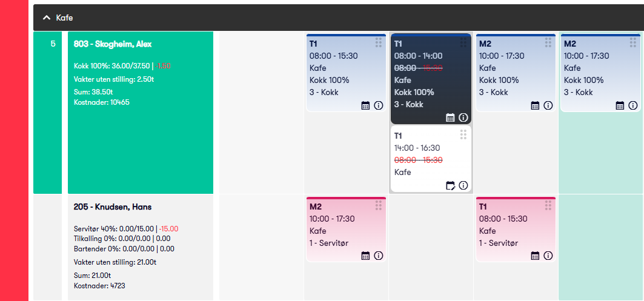Click info icon on Alex's rightmost M2 shift
This screenshot has width=644, height=301.
[x=633, y=105]
